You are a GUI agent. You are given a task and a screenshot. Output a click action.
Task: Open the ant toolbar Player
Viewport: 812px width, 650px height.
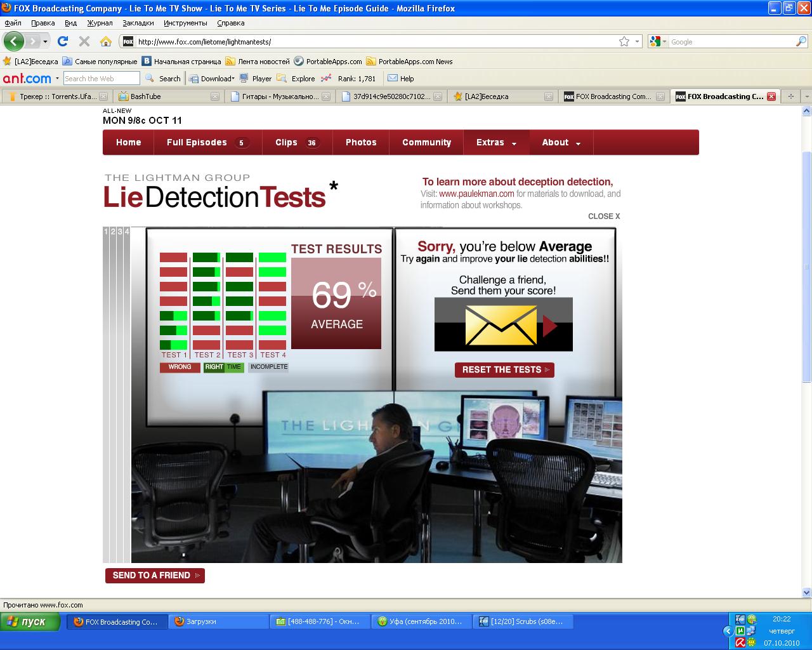(x=256, y=78)
